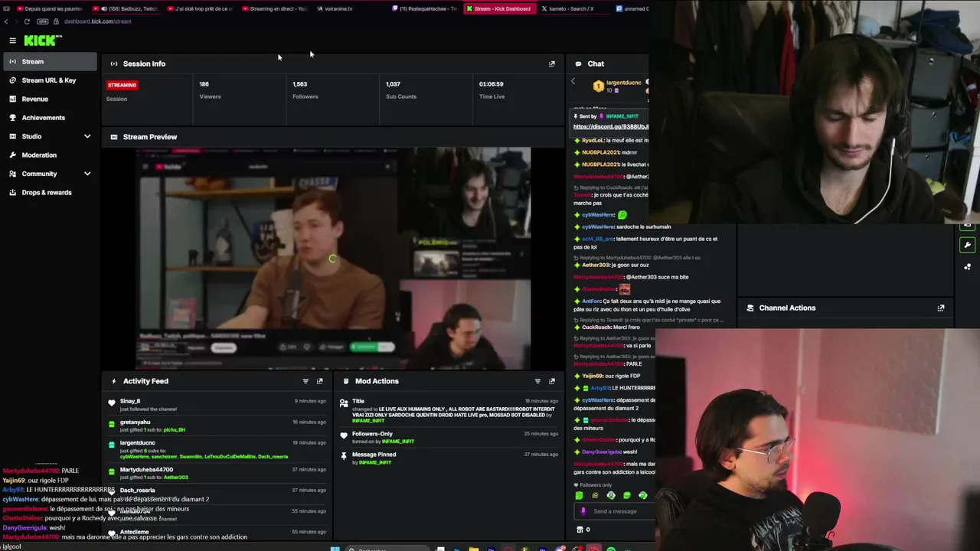Pop out the Mod Actions panel
980x551 pixels.
tap(552, 381)
